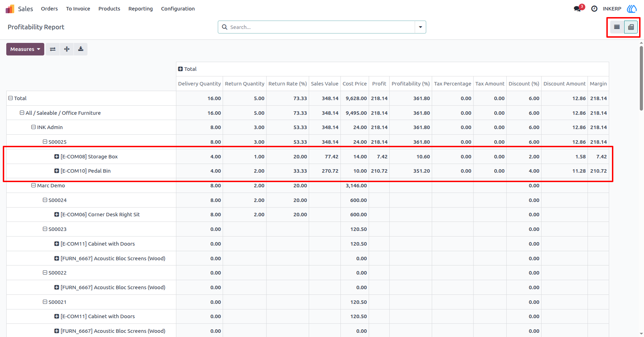Sort by Discount Amount column header
Viewport: 644px width, 337px height.
(x=565, y=84)
